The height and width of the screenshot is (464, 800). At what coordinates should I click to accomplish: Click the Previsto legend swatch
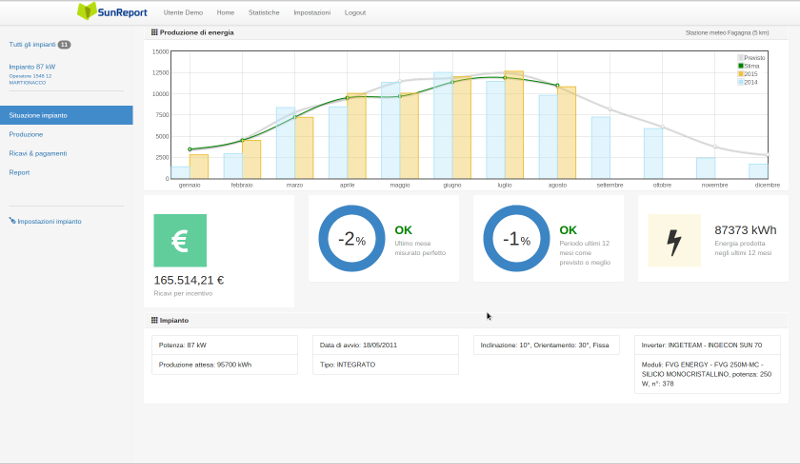click(740, 58)
